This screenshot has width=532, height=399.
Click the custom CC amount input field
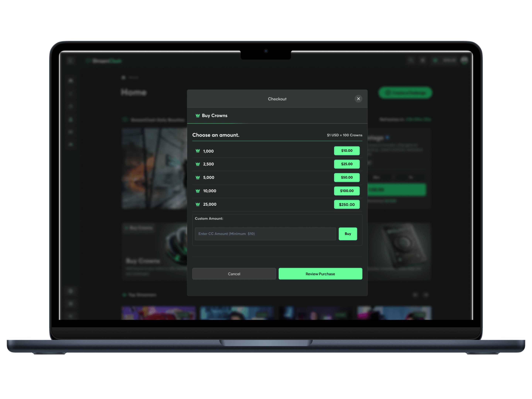[x=265, y=234]
